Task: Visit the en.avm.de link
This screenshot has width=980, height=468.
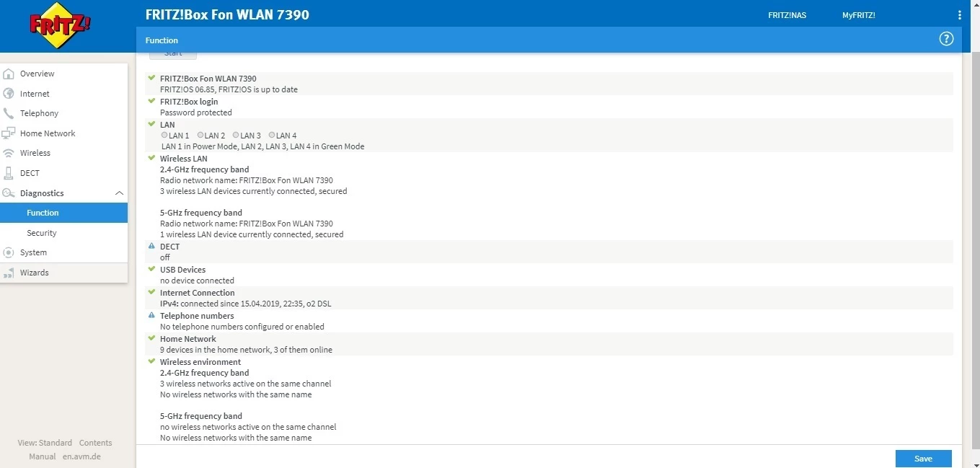Action: point(81,456)
